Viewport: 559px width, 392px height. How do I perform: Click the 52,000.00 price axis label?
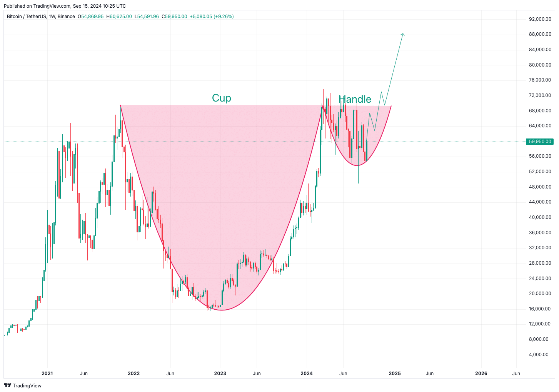pos(540,172)
